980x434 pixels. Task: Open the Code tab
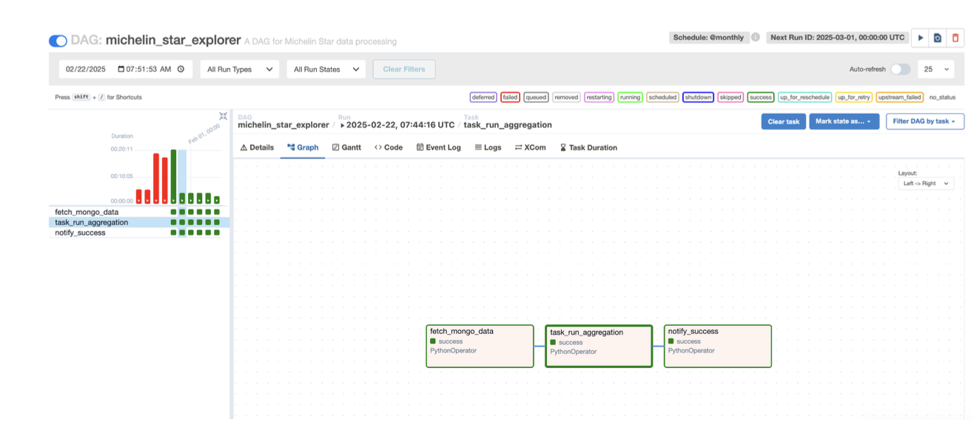(x=389, y=147)
